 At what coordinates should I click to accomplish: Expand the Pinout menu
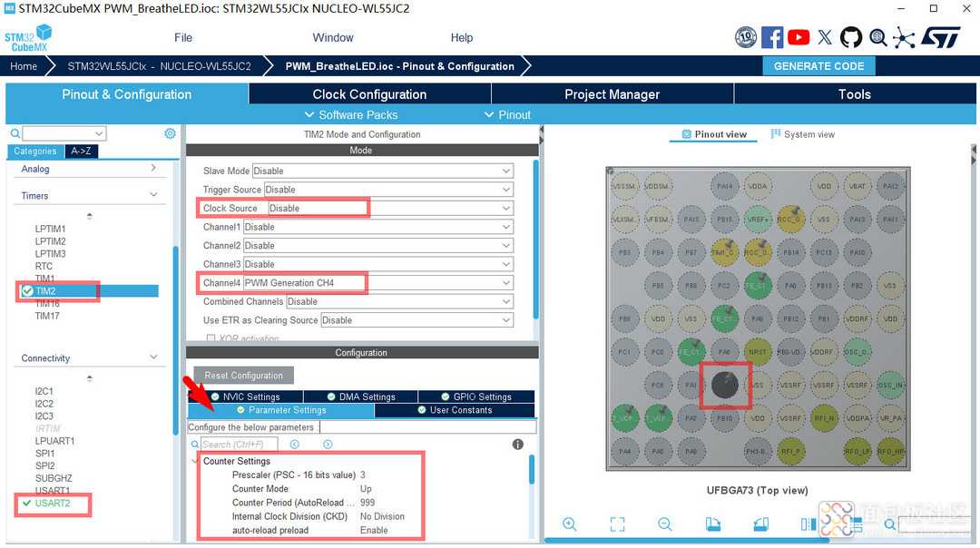(507, 115)
